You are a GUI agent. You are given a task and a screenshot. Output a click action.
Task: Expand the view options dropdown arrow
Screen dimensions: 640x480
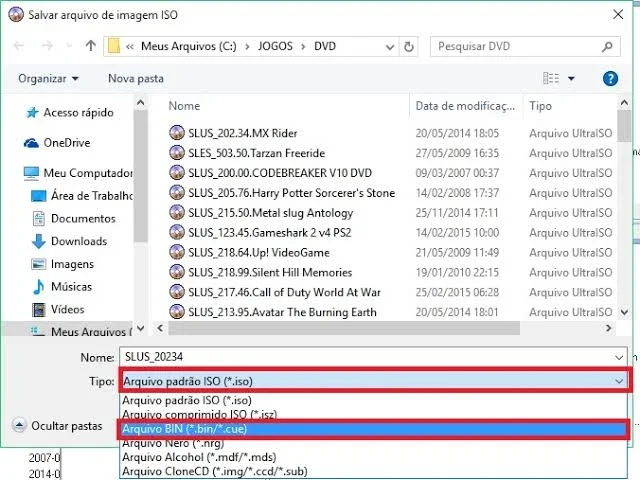(x=571, y=78)
